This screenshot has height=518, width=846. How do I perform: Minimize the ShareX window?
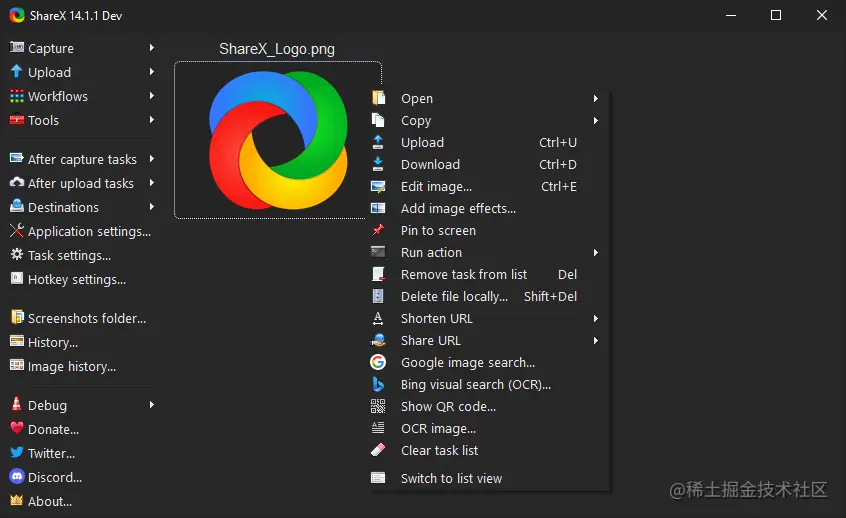tap(731, 15)
